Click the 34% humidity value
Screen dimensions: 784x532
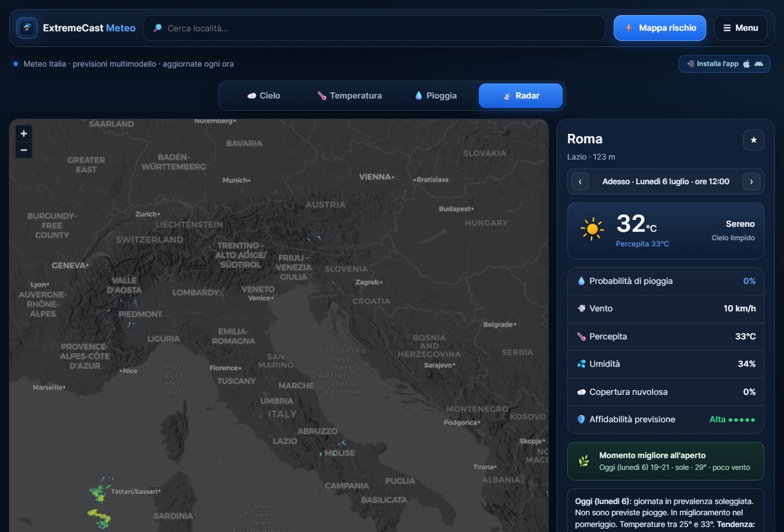pos(747,364)
